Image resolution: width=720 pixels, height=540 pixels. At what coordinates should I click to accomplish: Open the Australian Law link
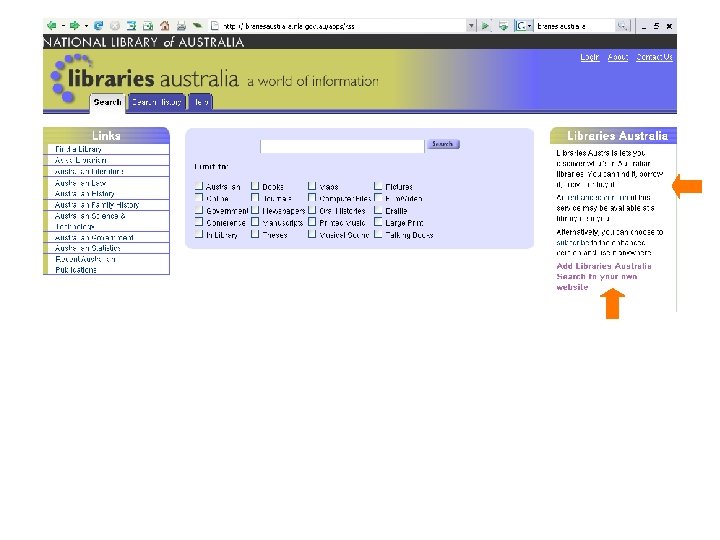point(80,183)
